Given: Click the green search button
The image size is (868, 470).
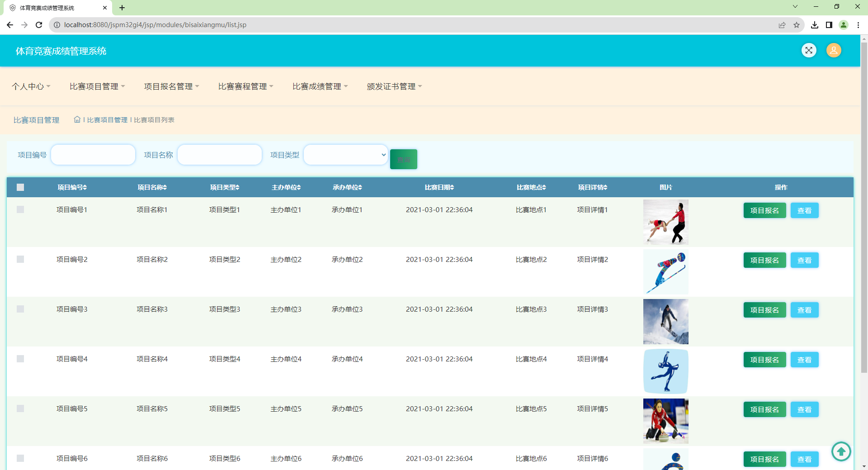Looking at the screenshot, I should (404, 159).
